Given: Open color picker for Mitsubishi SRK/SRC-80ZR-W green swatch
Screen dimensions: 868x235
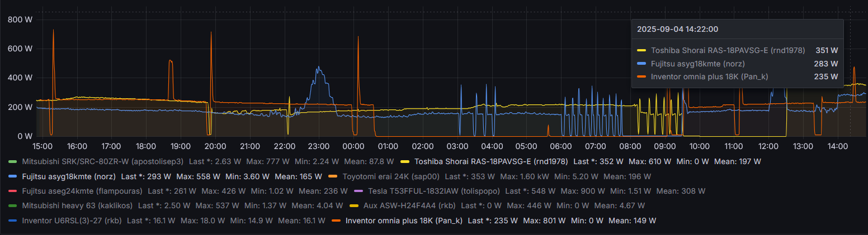Looking at the screenshot, I should [13, 162].
